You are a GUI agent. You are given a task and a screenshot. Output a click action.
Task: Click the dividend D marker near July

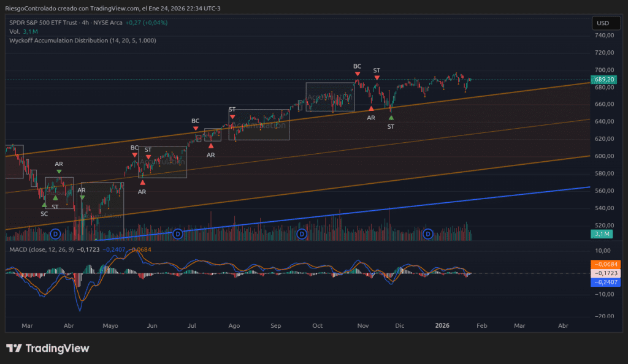178,234
